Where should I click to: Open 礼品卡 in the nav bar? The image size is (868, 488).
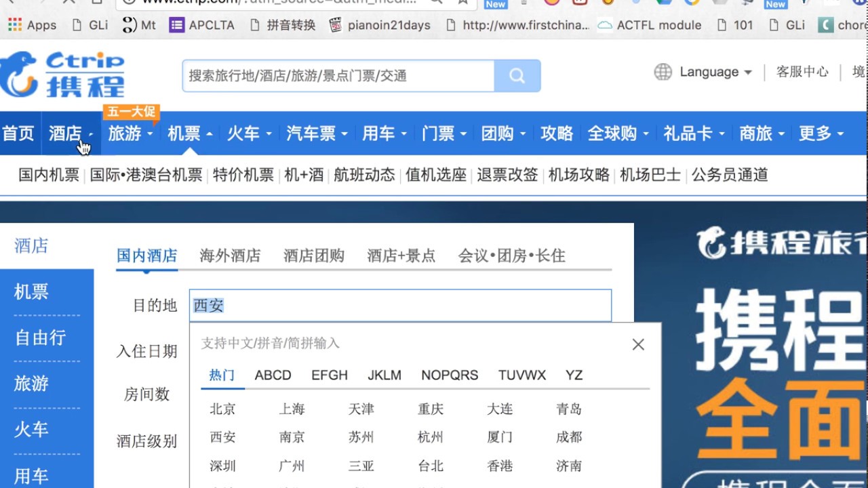point(688,134)
